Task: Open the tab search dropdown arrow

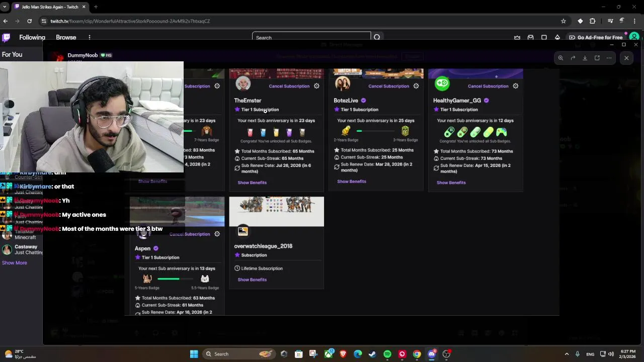Action: click(5, 7)
